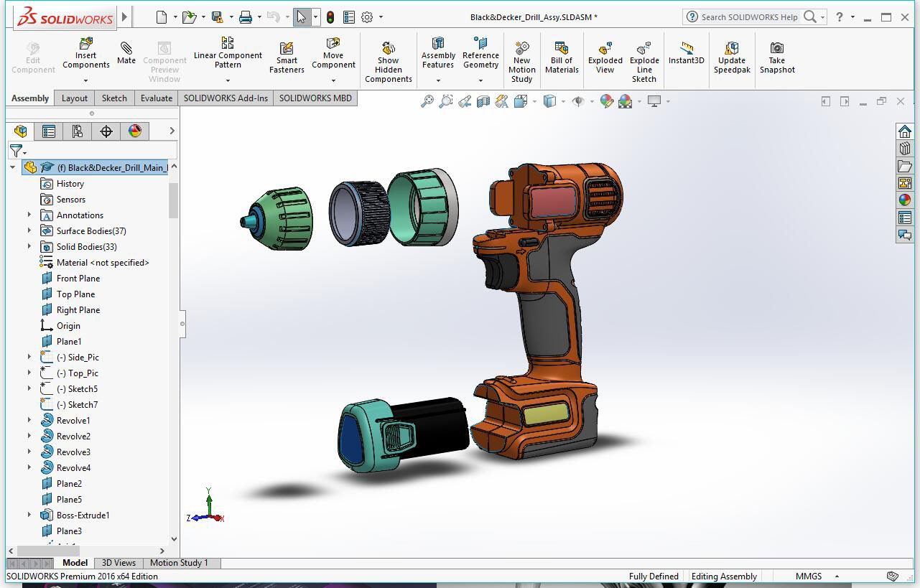Screen dimensions: 920x588
Task: Click the Print icon
Action: pos(246,17)
